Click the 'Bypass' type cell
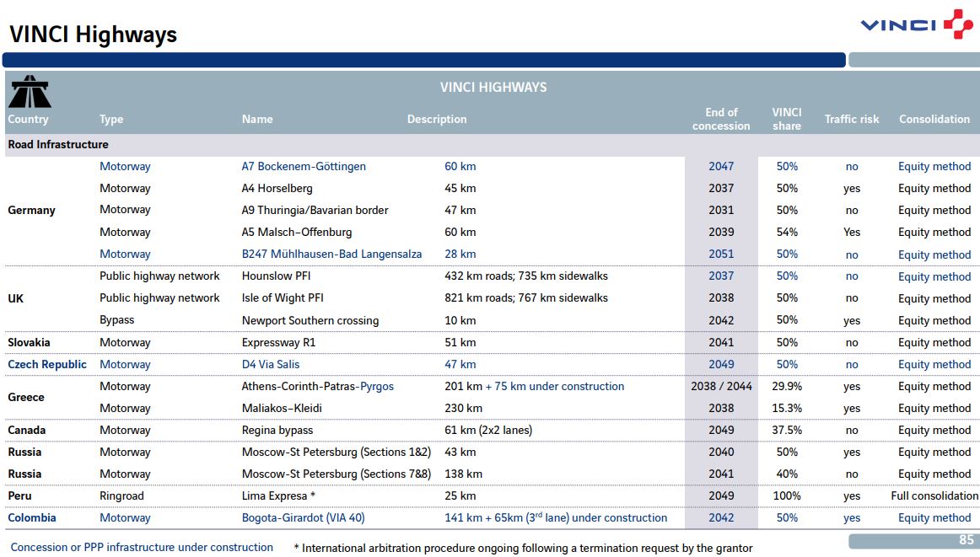Screen dimensions: 980x557 [x=117, y=319]
